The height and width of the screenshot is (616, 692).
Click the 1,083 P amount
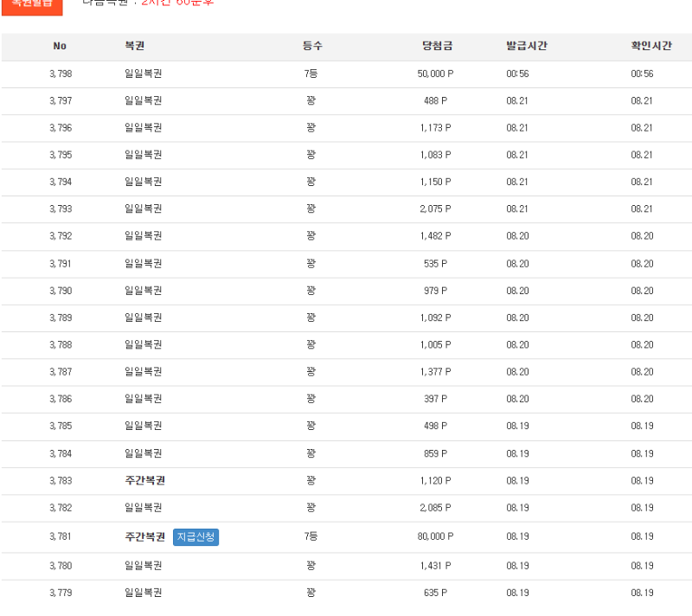(x=435, y=155)
